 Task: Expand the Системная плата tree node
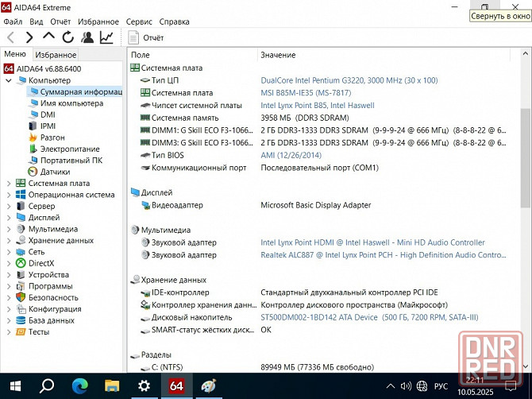point(9,184)
